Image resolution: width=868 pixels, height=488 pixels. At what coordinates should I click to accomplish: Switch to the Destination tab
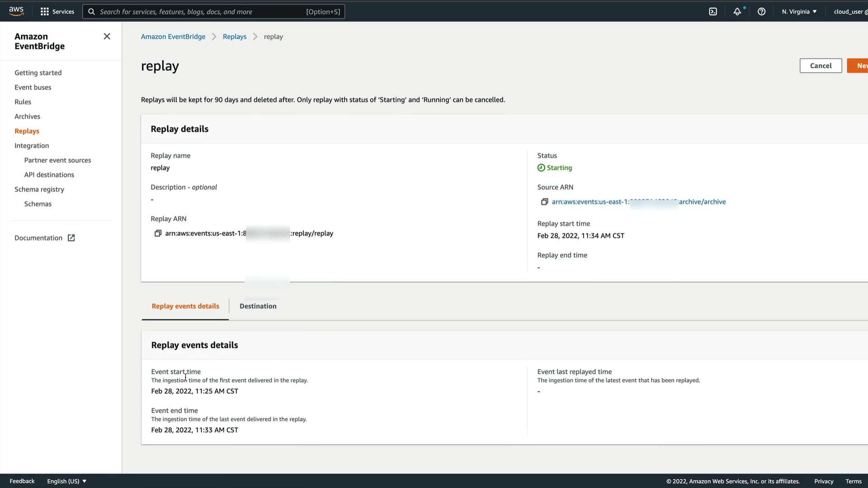258,306
